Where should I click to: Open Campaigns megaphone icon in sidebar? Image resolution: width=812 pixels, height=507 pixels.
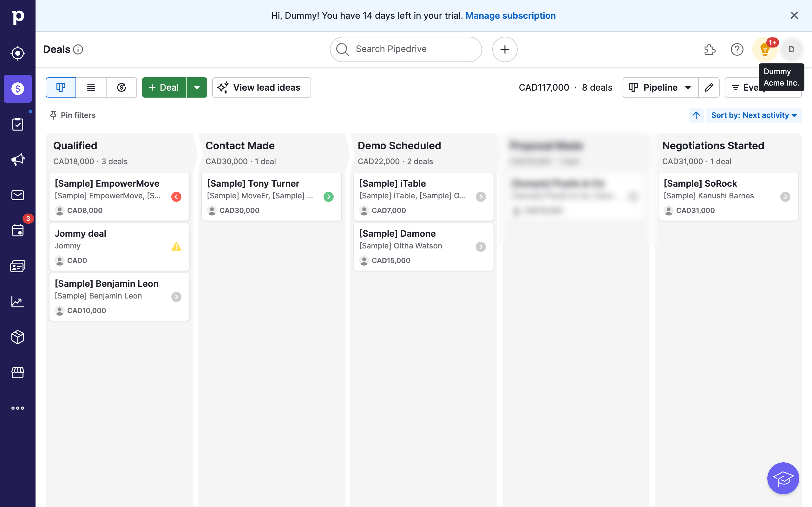(x=17, y=160)
